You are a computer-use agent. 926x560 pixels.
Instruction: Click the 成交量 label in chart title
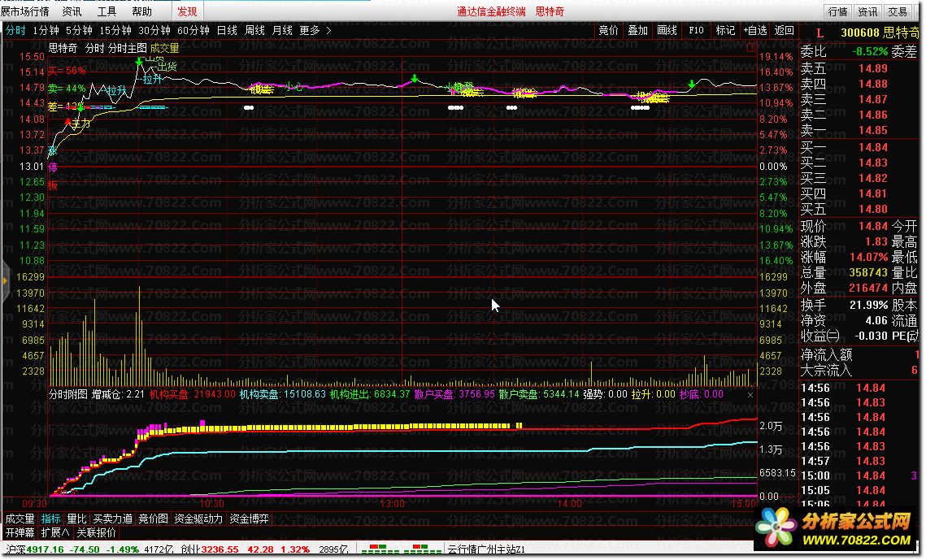click(x=164, y=49)
